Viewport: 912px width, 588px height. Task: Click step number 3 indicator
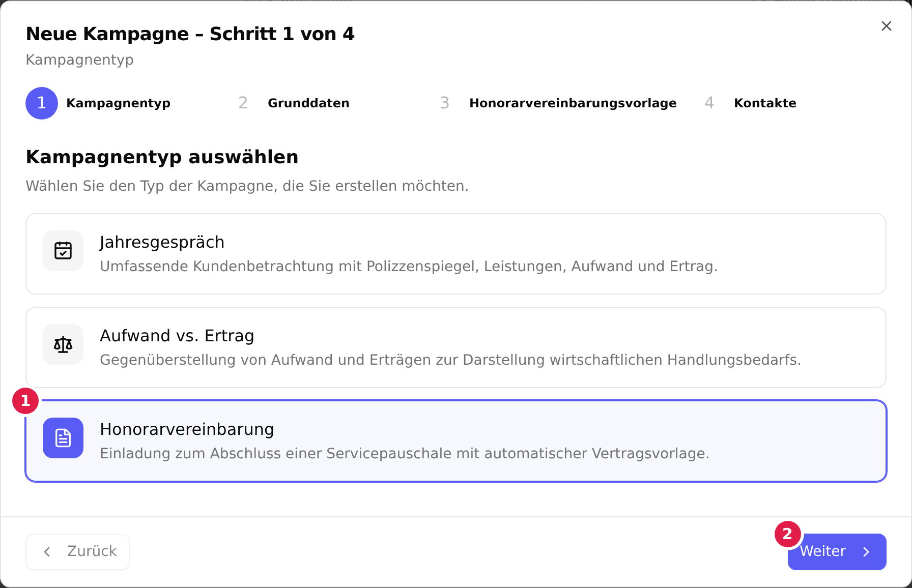pos(445,103)
